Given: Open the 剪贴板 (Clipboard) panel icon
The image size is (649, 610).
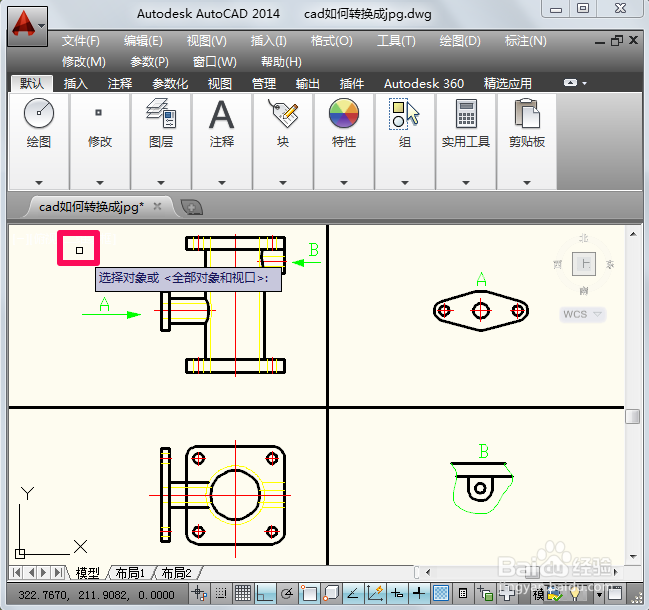Looking at the screenshot, I should point(527,113).
